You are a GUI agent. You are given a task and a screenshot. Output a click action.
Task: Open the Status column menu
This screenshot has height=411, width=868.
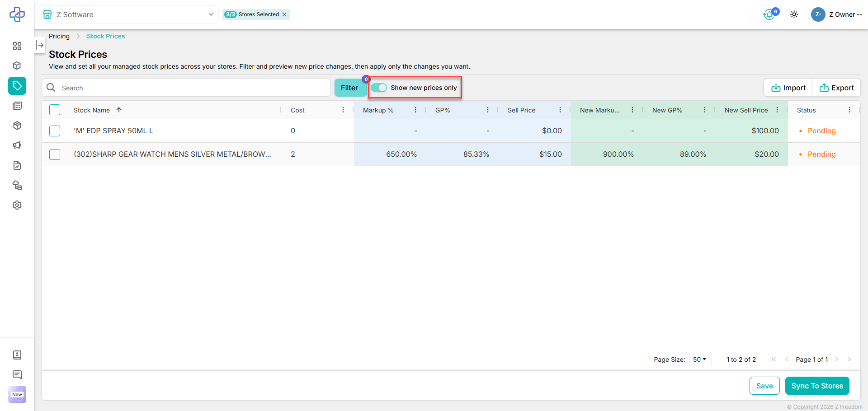pos(849,110)
